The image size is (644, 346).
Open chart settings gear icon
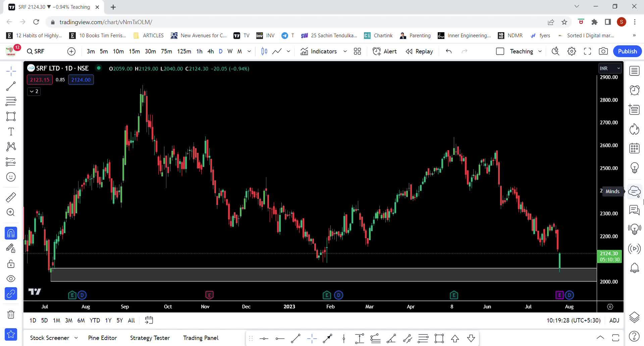[572, 51]
